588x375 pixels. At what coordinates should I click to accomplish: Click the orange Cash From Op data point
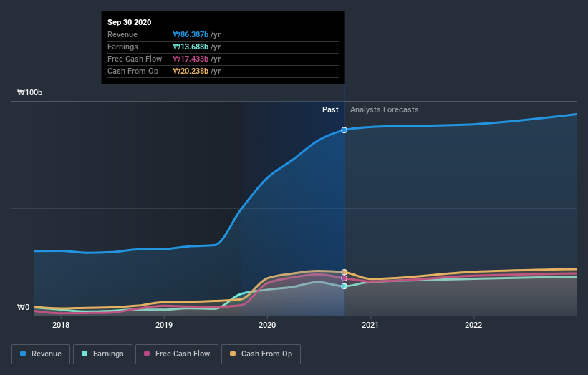coord(344,272)
